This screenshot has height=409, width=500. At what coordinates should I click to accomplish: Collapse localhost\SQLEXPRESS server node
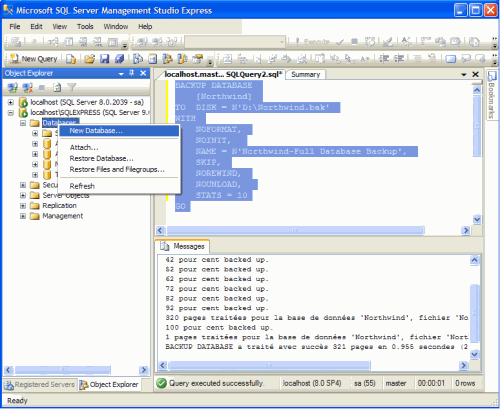click(x=11, y=113)
